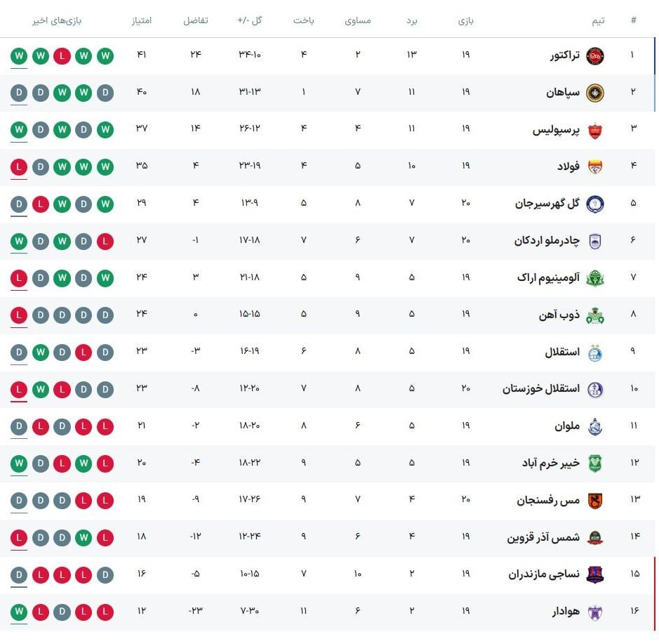Image resolution: width=659 pixels, height=644 pixels.
Task: Click the برد (wins) column header
Action: point(412,20)
